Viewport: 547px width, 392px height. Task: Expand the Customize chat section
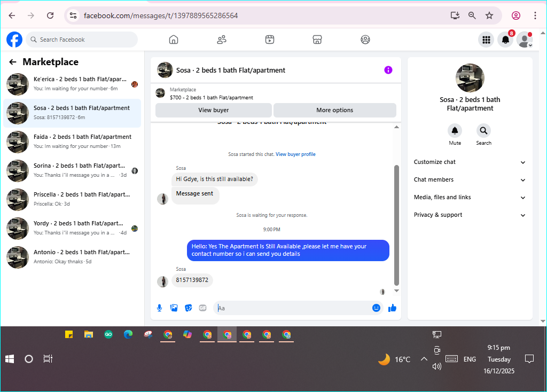pyautogui.click(x=470, y=162)
